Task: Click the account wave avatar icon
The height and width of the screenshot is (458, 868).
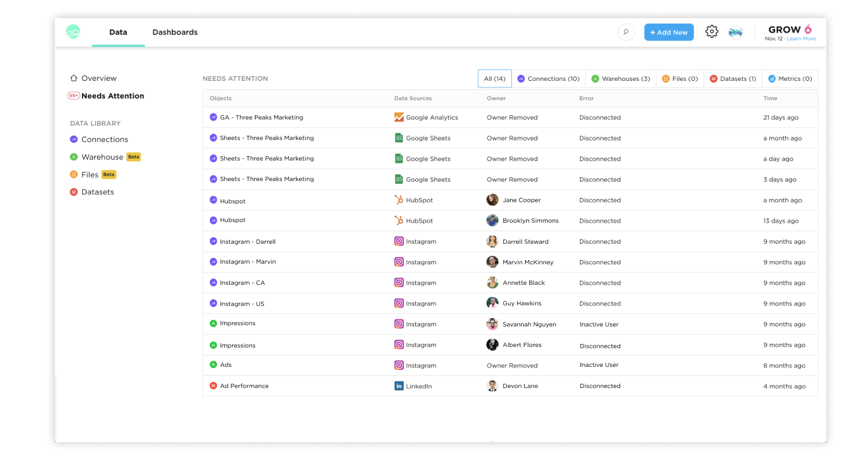Action: click(x=735, y=33)
